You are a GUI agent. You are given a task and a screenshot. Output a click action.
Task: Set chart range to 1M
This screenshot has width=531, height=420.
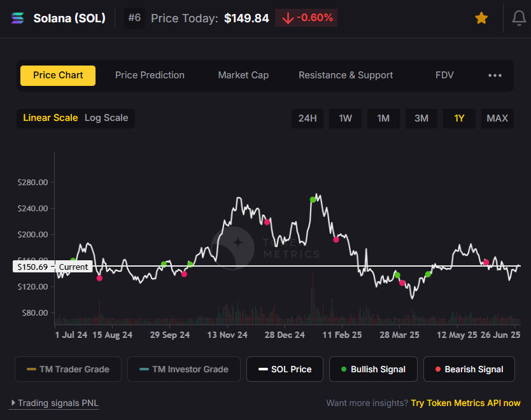383,118
